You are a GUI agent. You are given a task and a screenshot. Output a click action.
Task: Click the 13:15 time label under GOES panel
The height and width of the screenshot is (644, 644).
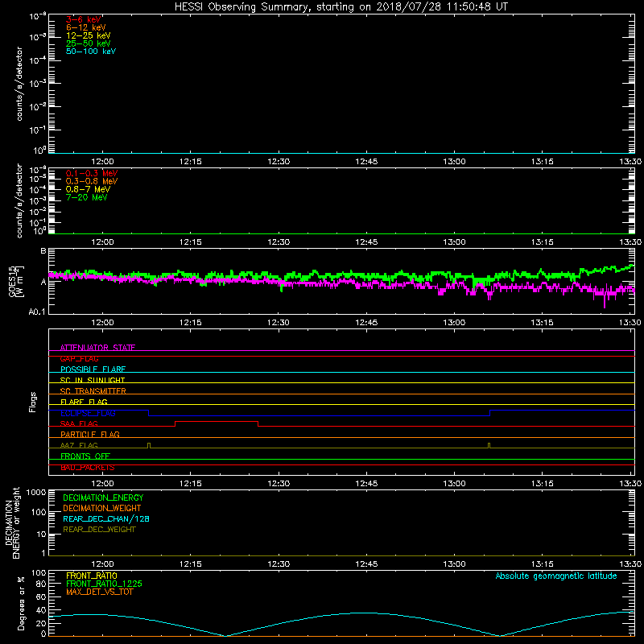point(542,323)
